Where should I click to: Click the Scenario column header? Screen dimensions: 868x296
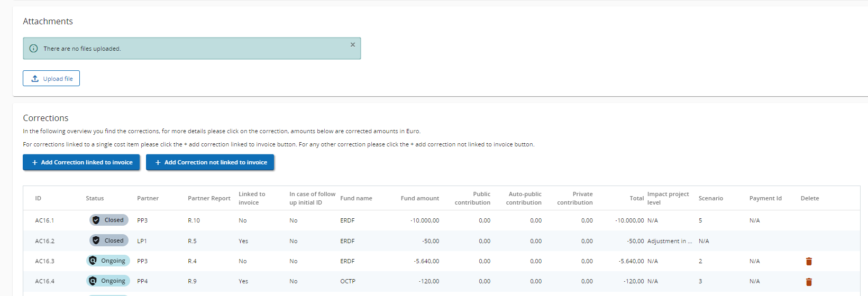(710, 198)
